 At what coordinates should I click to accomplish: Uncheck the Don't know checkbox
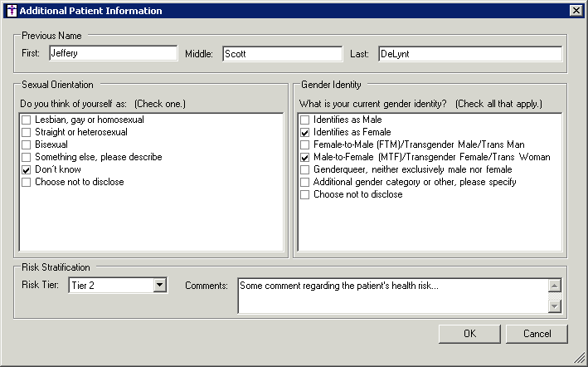coord(27,169)
